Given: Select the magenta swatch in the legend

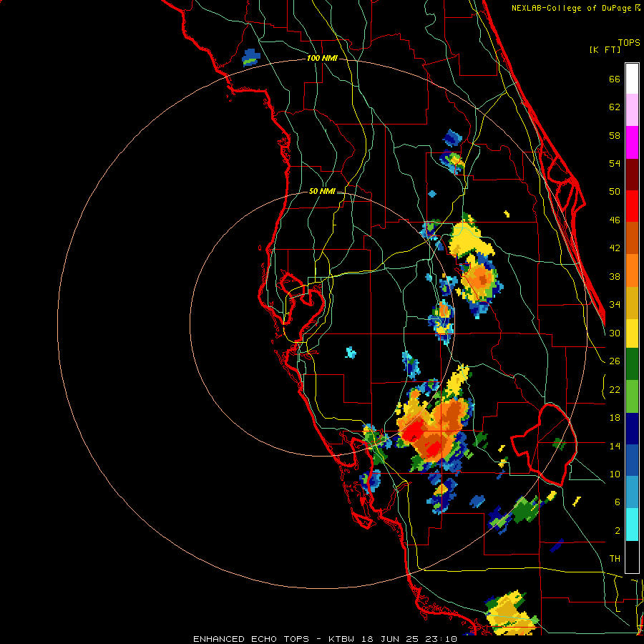Looking at the screenshot, I should [x=632, y=142].
